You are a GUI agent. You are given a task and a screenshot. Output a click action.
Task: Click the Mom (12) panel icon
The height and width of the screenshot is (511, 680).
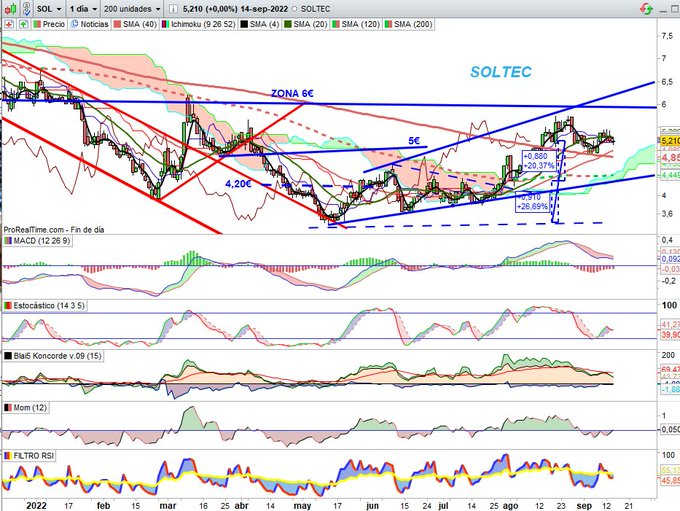tap(8, 407)
